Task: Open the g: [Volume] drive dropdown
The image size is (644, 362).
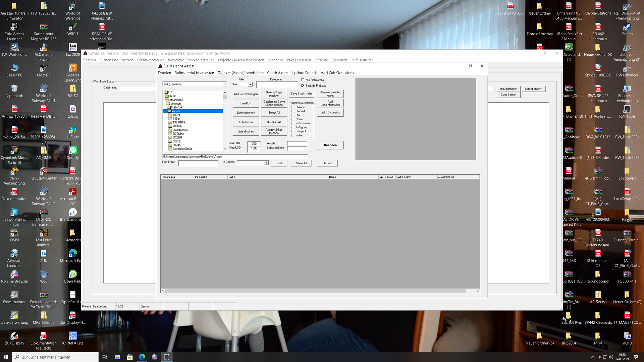Action: coord(225,84)
